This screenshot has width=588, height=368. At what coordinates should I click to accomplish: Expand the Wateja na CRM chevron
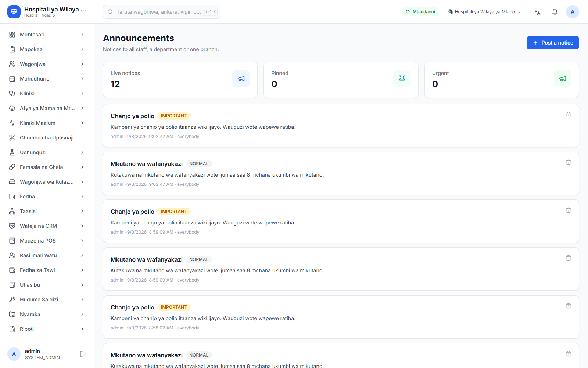82,226
